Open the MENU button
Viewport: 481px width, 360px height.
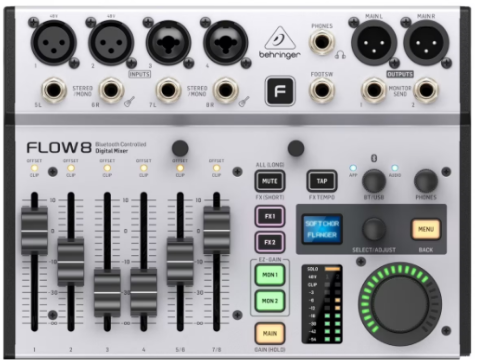(426, 229)
